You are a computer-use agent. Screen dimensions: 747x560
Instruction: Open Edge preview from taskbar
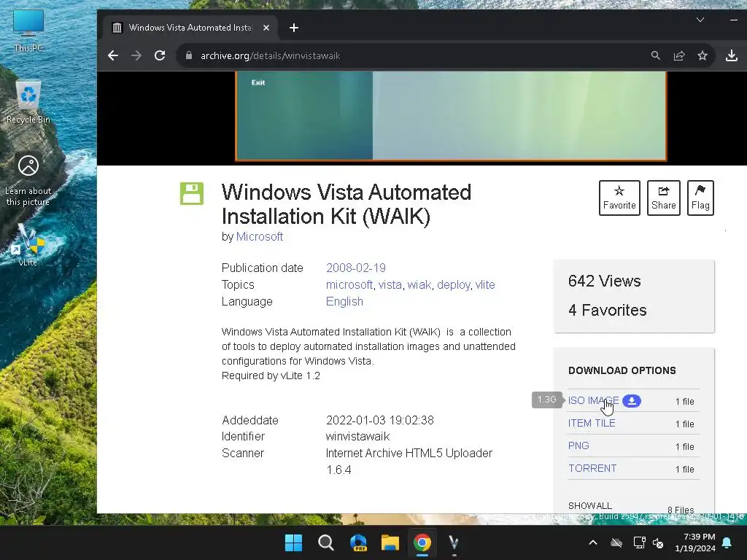pos(358,542)
